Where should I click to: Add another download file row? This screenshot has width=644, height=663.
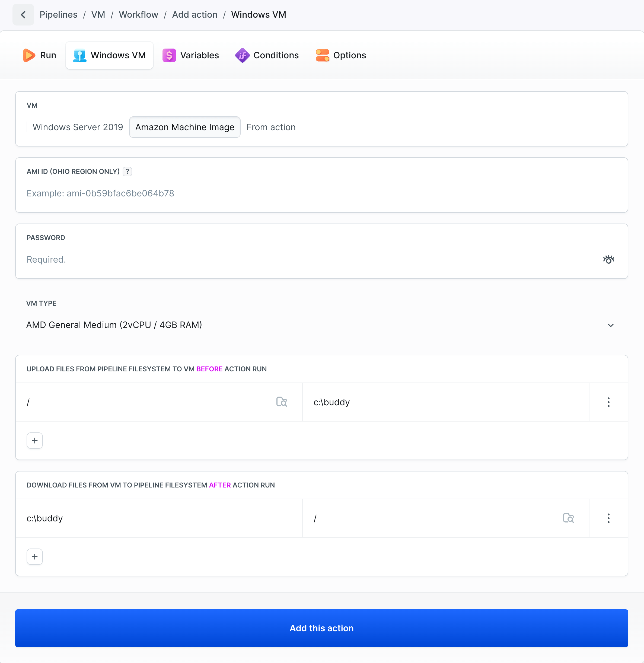click(34, 556)
